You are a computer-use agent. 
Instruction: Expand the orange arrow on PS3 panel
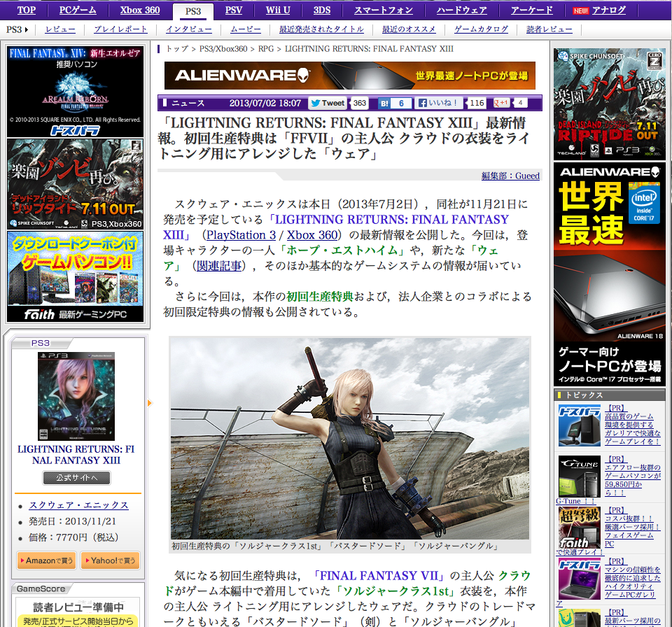[x=150, y=403]
